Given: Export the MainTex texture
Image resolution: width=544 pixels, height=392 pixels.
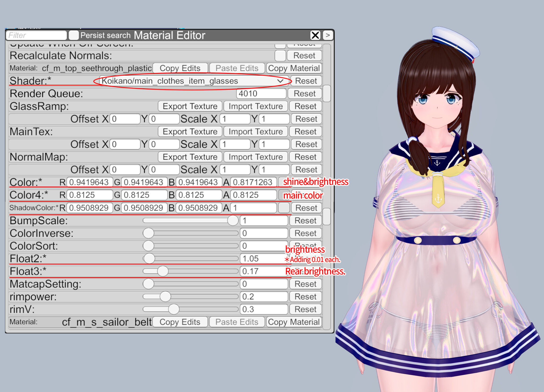Looking at the screenshot, I should click(x=190, y=131).
